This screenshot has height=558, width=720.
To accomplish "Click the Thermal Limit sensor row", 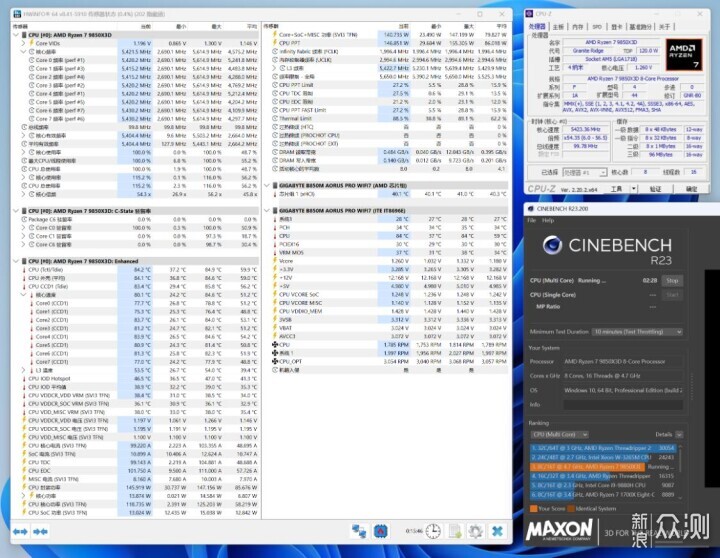I will [389, 118].
